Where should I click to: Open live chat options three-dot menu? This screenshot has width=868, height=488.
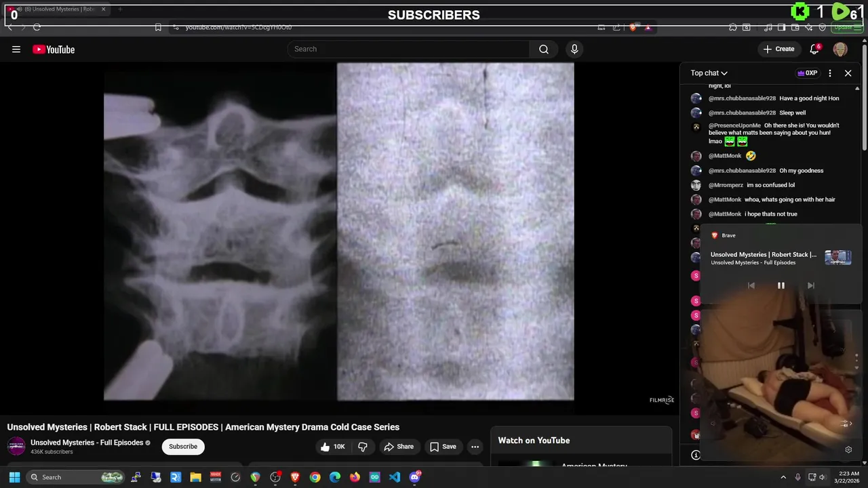coord(830,73)
